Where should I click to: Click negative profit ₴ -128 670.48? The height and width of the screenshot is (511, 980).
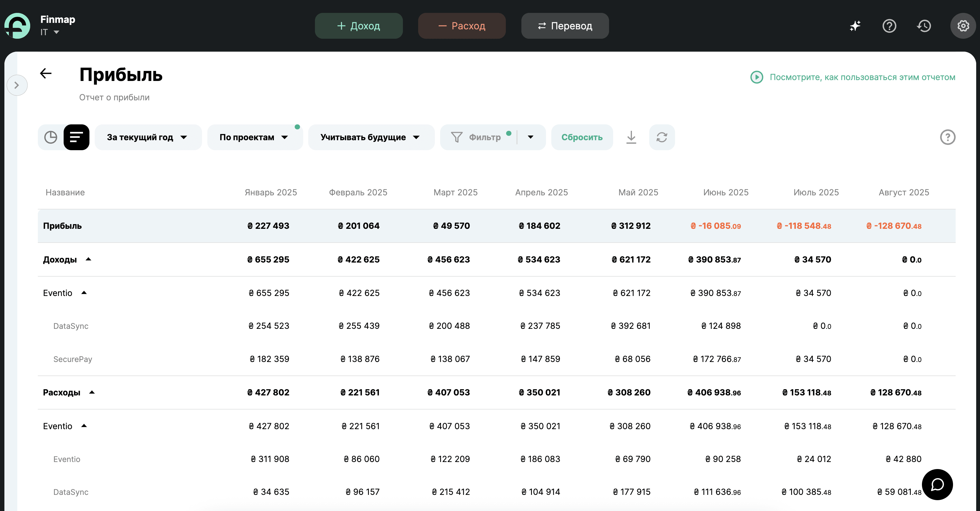[893, 226]
